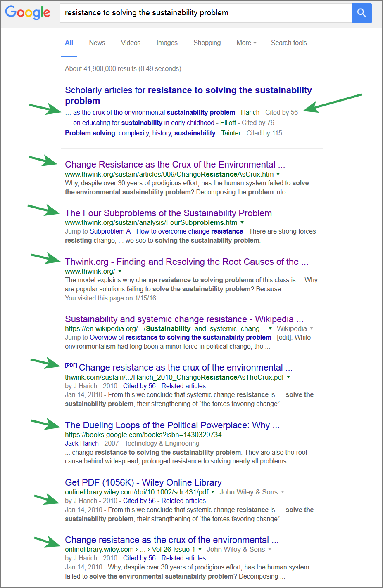Expand the More dropdown menu
The height and width of the screenshot is (588, 383).
246,43
